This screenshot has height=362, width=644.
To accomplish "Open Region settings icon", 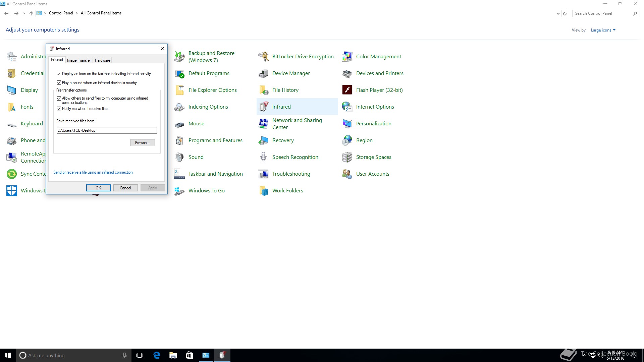I will 347,140.
